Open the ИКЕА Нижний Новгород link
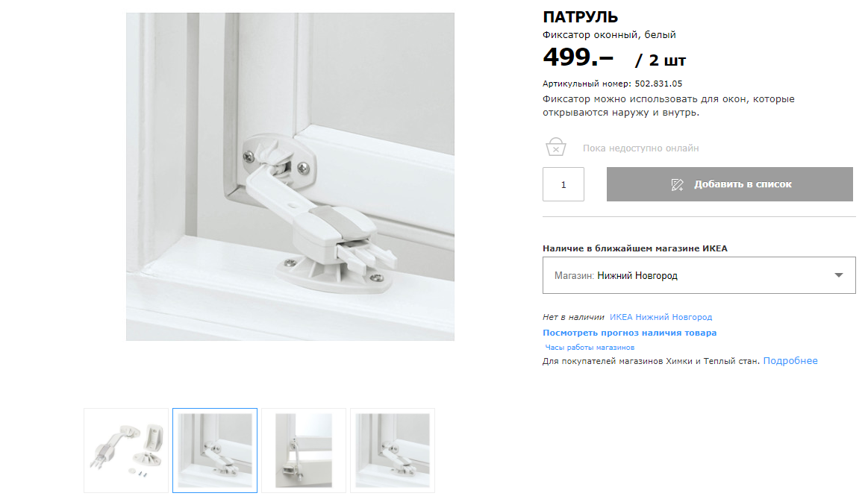Viewport: 868px width, 499px height. 661,317
